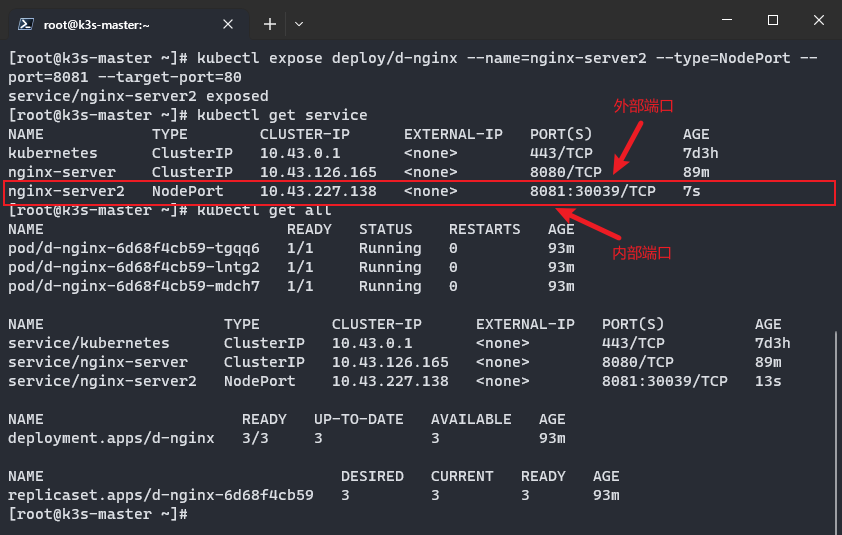Click the red 外部端口 annotation label
This screenshot has height=535, width=842.
point(643,106)
